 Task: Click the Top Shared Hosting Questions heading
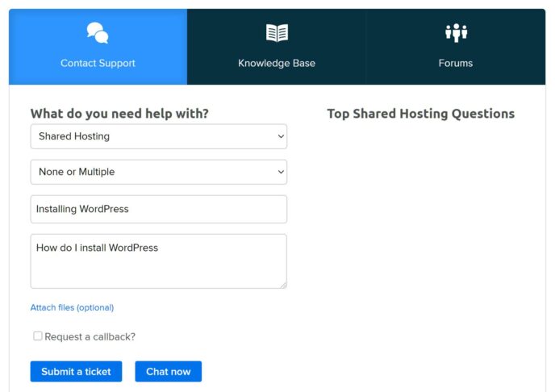point(420,114)
